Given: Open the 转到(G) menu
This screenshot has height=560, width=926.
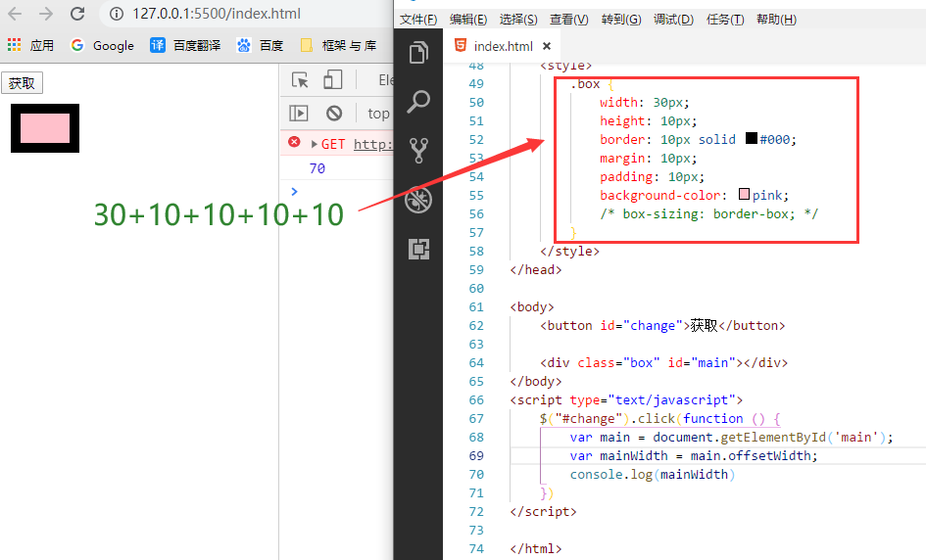Looking at the screenshot, I should point(621,20).
